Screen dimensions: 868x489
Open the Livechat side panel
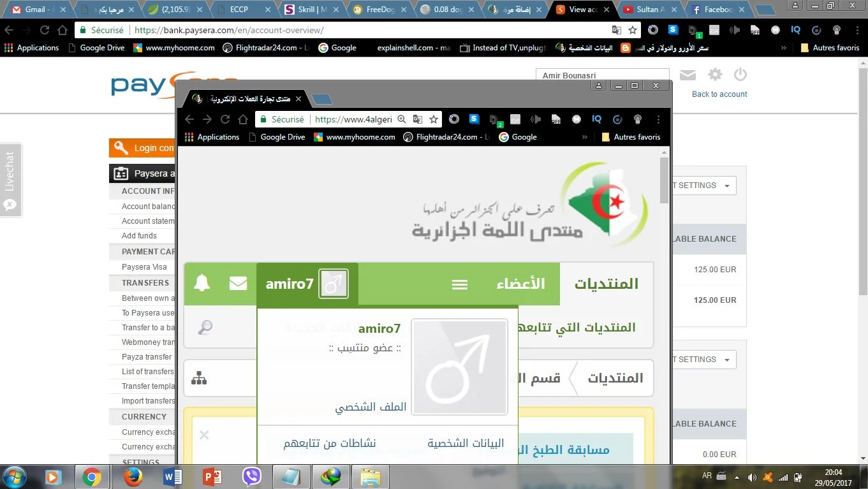coord(10,180)
